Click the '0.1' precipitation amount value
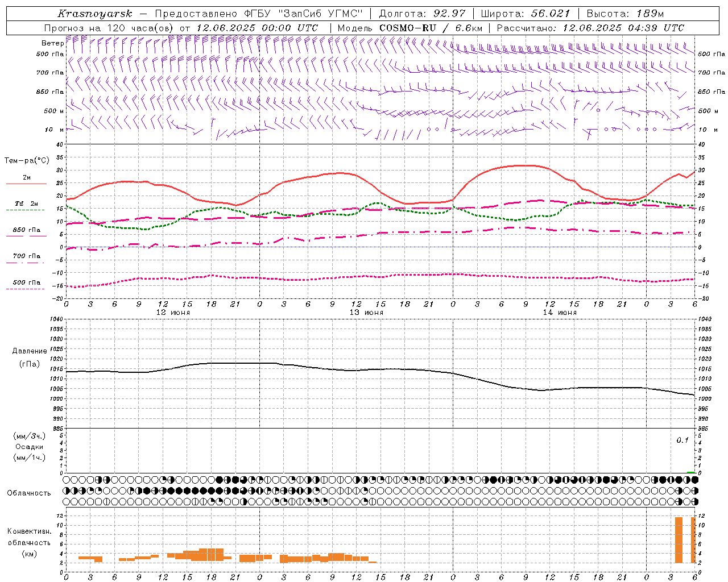 [x=682, y=440]
